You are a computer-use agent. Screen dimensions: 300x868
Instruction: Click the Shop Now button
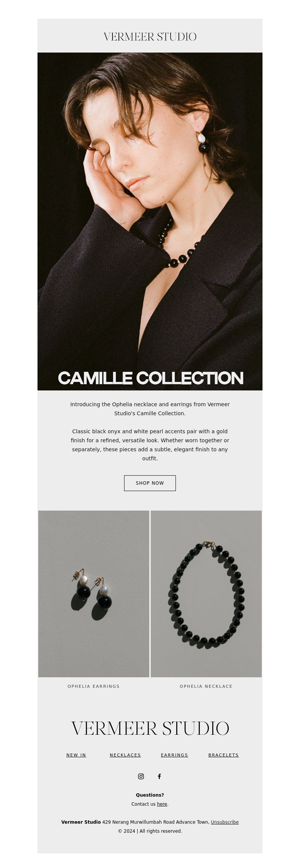pos(150,483)
